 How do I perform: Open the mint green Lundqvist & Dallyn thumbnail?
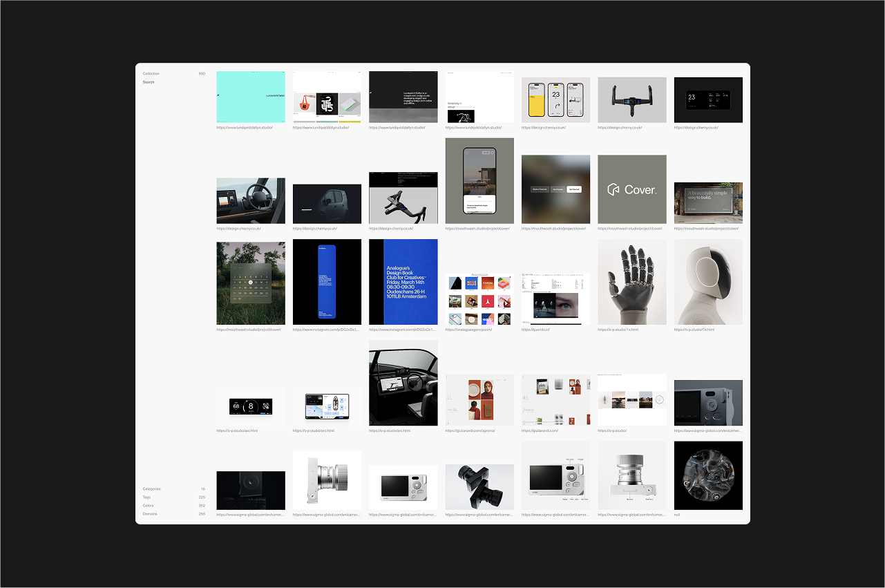(251, 97)
